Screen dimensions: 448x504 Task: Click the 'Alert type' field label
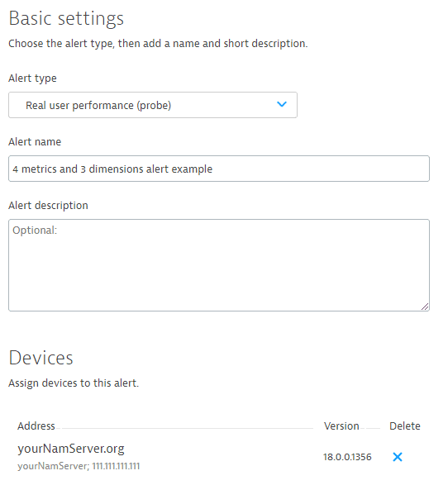point(32,78)
